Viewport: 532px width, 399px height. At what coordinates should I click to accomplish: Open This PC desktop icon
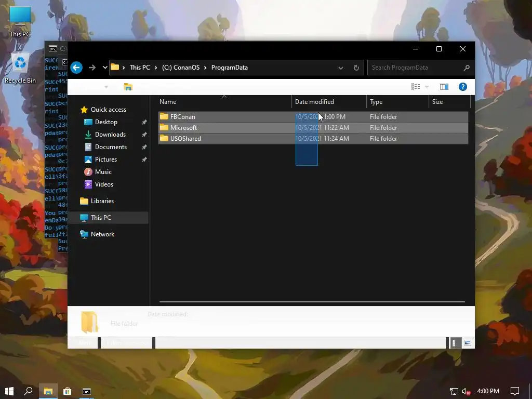tap(20, 22)
